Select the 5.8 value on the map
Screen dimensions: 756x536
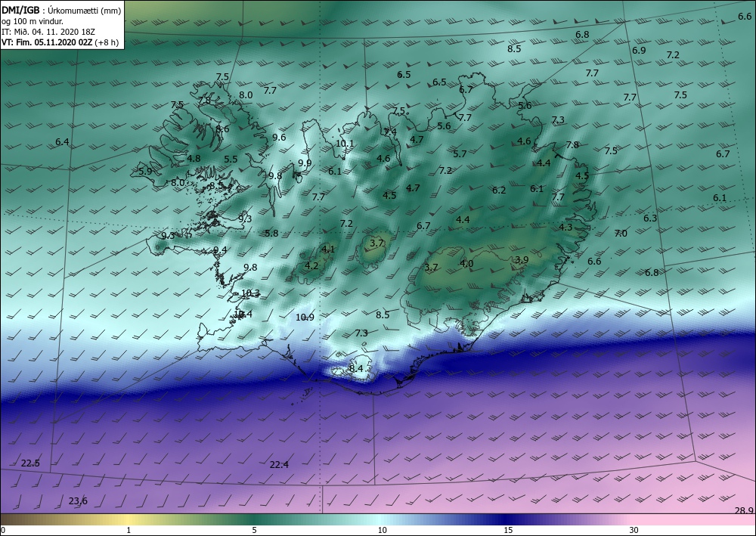pyautogui.click(x=271, y=234)
